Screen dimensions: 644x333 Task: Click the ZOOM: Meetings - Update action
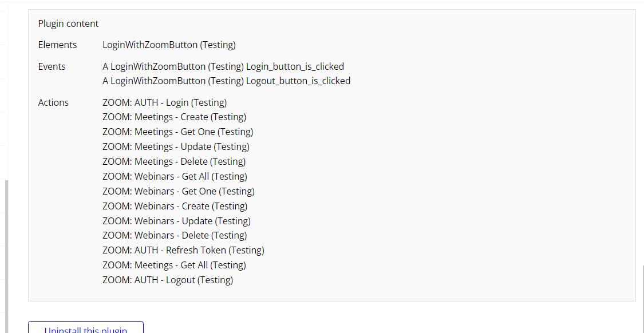176,146
